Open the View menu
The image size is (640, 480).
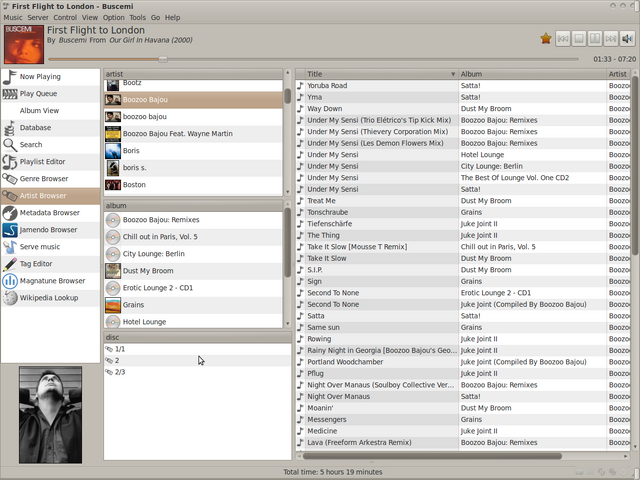tap(90, 18)
